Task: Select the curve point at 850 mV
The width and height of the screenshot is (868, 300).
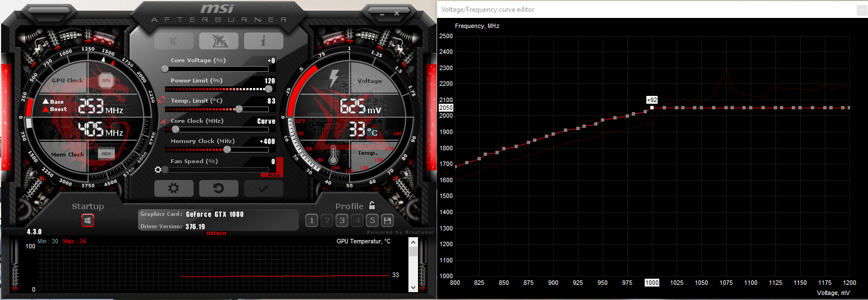Action: click(x=504, y=149)
